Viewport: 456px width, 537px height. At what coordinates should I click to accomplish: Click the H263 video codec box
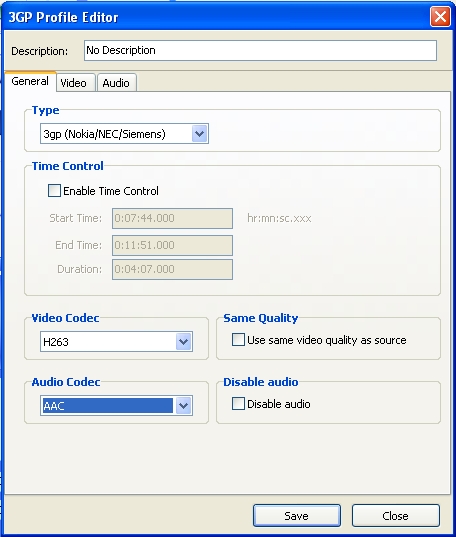coord(116,341)
